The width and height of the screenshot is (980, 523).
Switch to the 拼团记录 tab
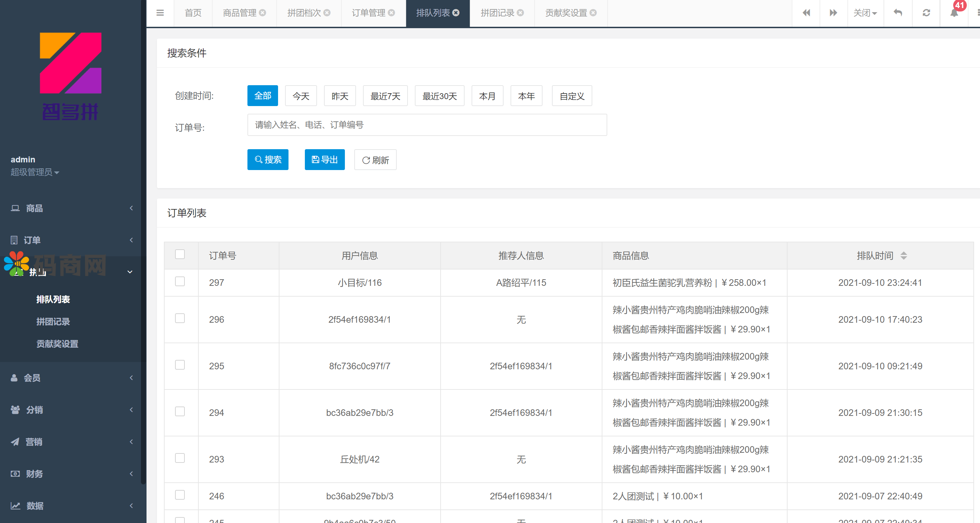pos(497,13)
